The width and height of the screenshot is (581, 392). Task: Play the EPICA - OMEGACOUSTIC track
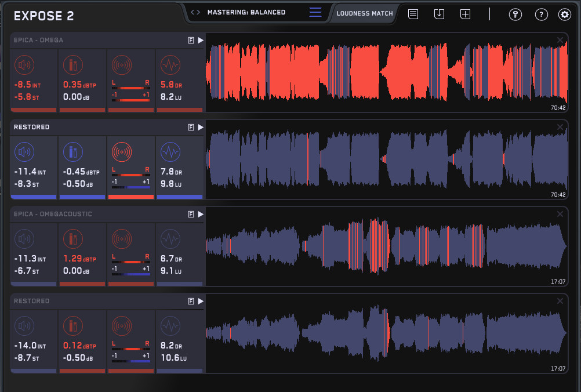(x=201, y=214)
